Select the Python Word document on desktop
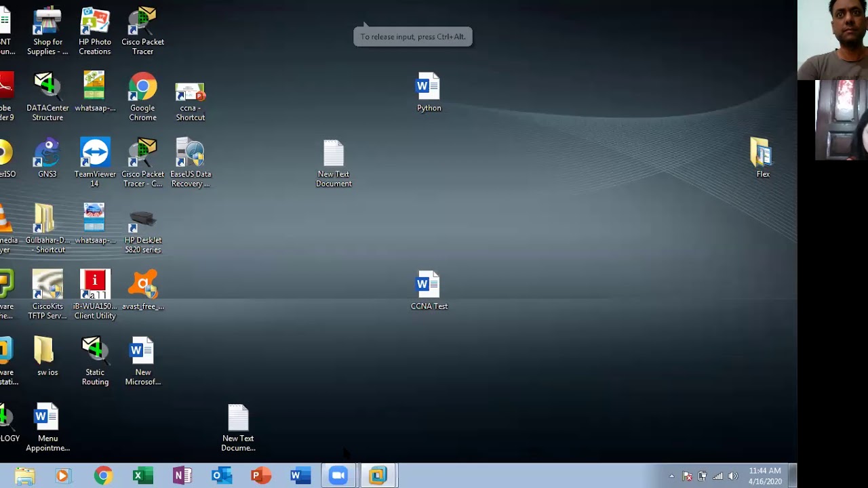Image resolution: width=868 pixels, height=488 pixels. pyautogui.click(x=429, y=92)
